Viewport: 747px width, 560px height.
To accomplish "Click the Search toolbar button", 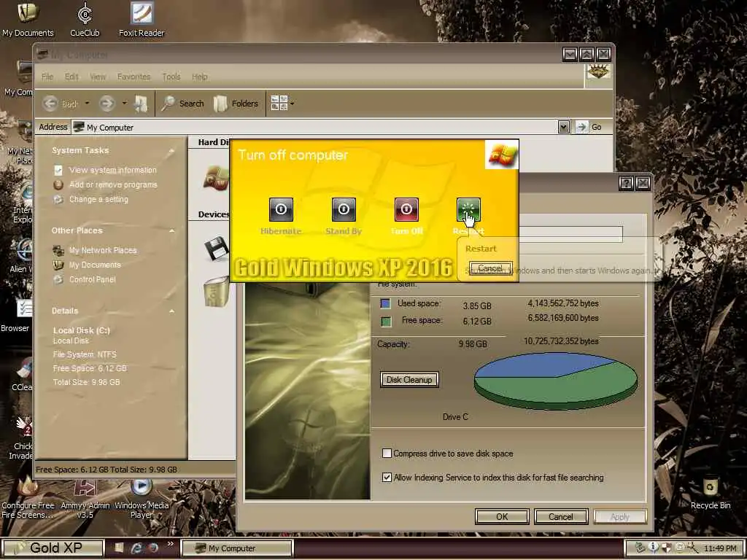I will click(x=182, y=104).
